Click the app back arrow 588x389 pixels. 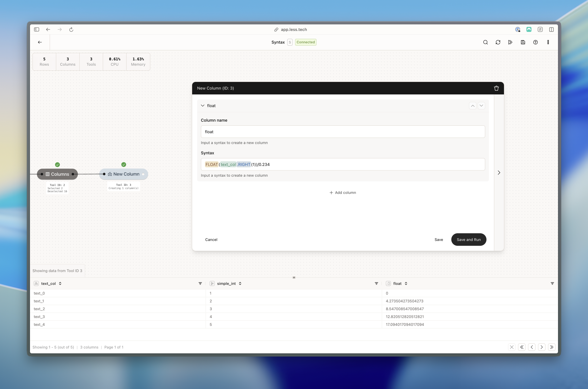(40, 42)
